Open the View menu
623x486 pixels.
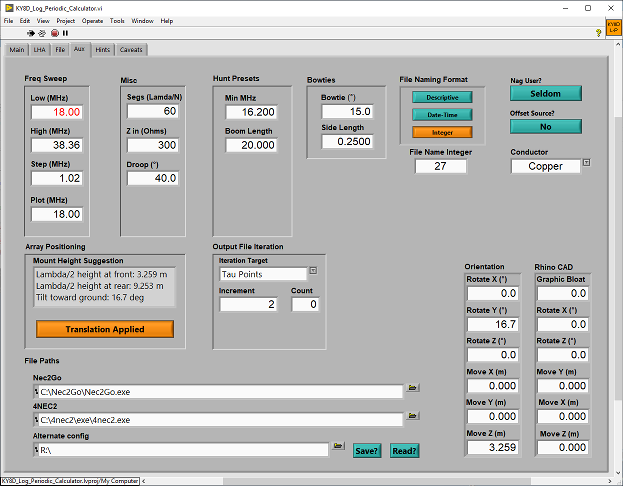[43, 21]
